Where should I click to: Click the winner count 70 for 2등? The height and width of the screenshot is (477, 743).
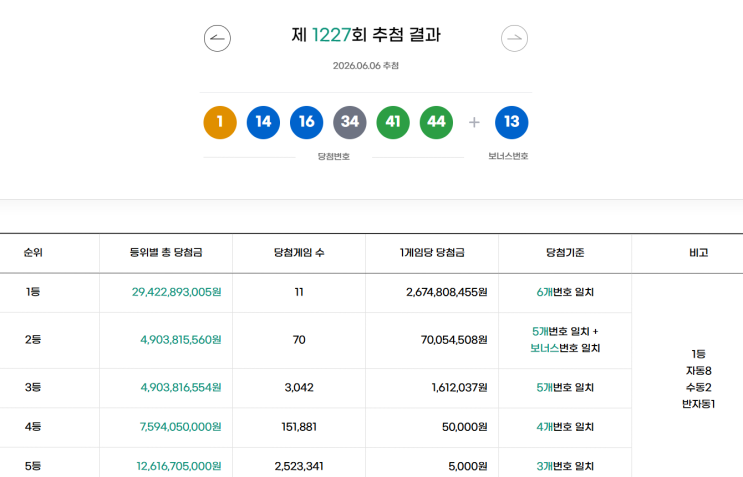(x=299, y=340)
